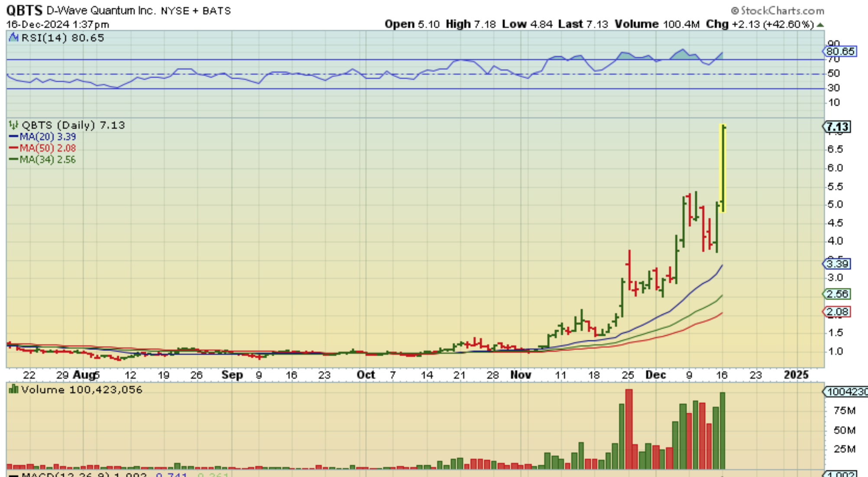Click the 2.56 green value tag on axis
The width and height of the screenshot is (868, 477).
tap(837, 294)
